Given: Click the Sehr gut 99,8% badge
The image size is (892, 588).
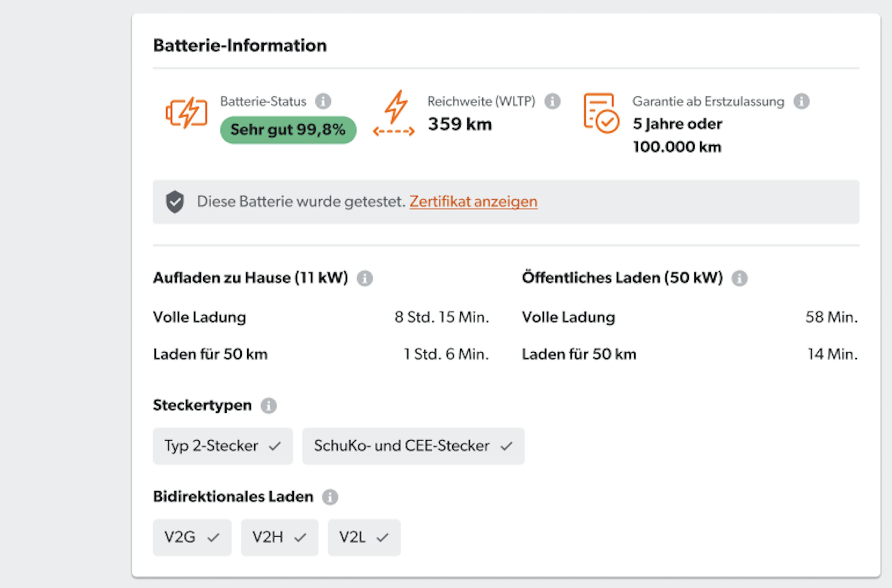Looking at the screenshot, I should click(x=288, y=130).
